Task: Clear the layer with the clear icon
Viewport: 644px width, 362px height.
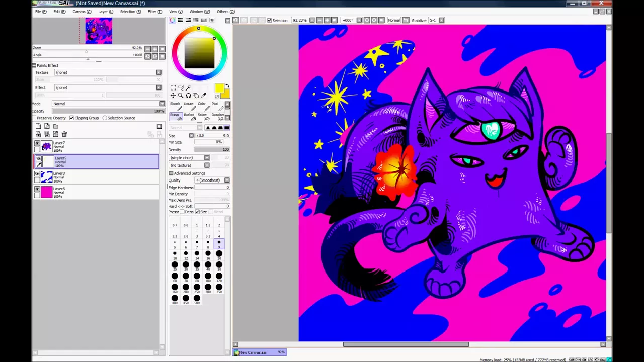Action: pos(55,134)
